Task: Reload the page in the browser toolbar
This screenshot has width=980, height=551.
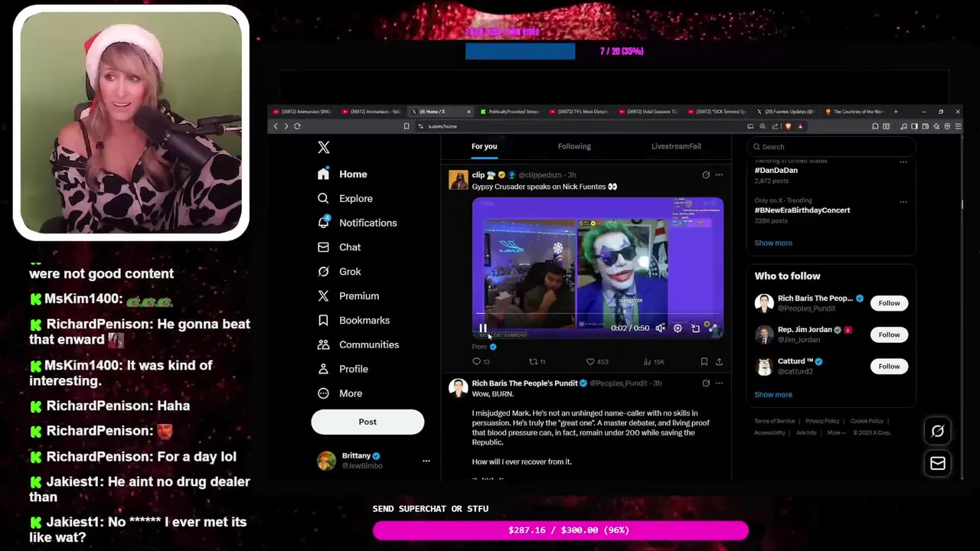Action: point(297,126)
